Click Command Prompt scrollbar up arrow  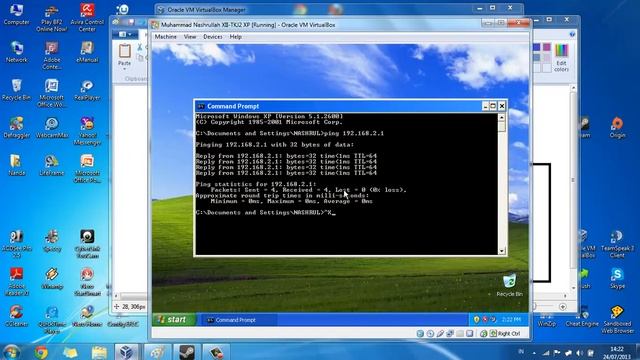point(502,118)
